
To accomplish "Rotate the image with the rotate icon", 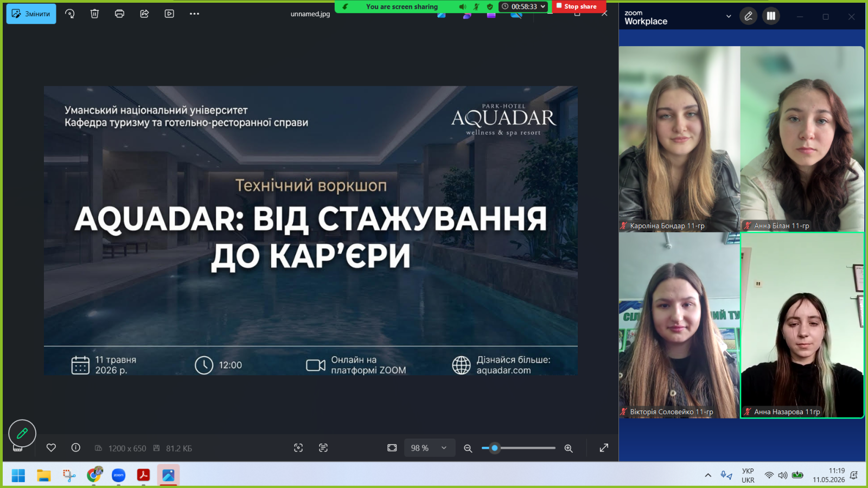I will tap(70, 14).
